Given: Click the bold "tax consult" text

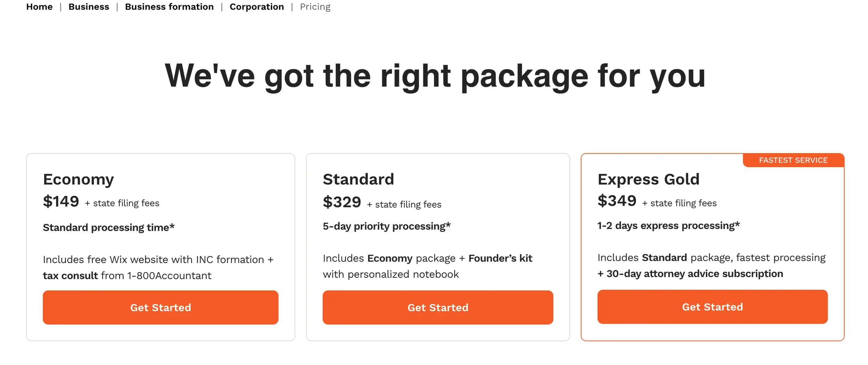Looking at the screenshot, I should 70,275.
